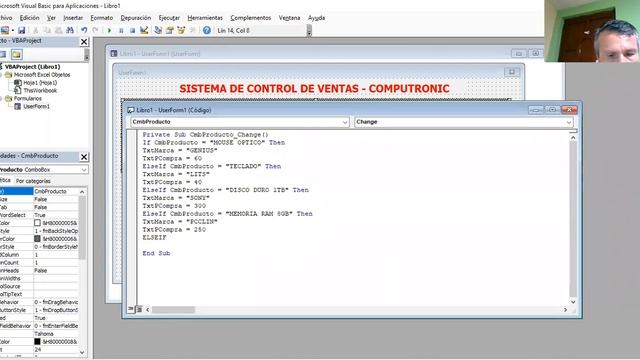Click the Paste toolbar icon
Viewport: 640px width, 360px height.
[58, 30]
